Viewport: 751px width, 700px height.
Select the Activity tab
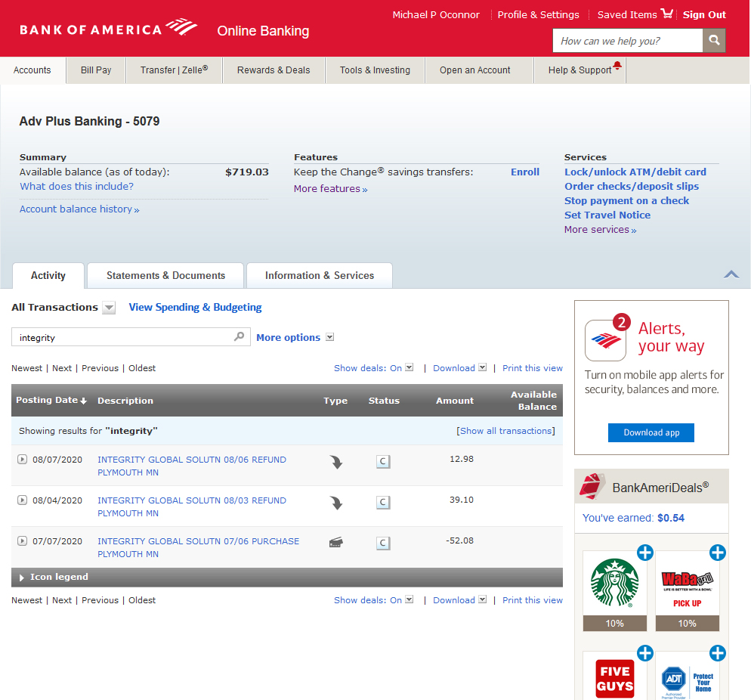pyautogui.click(x=48, y=275)
